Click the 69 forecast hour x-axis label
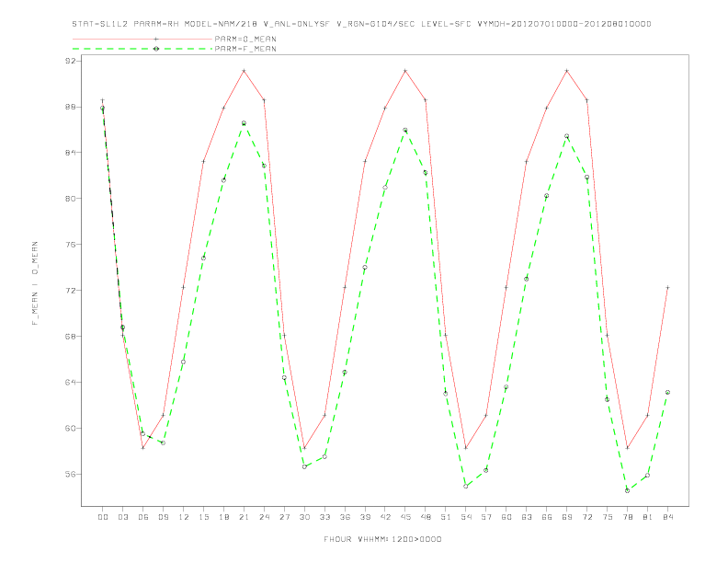The width and height of the screenshot is (728, 563). tap(567, 517)
